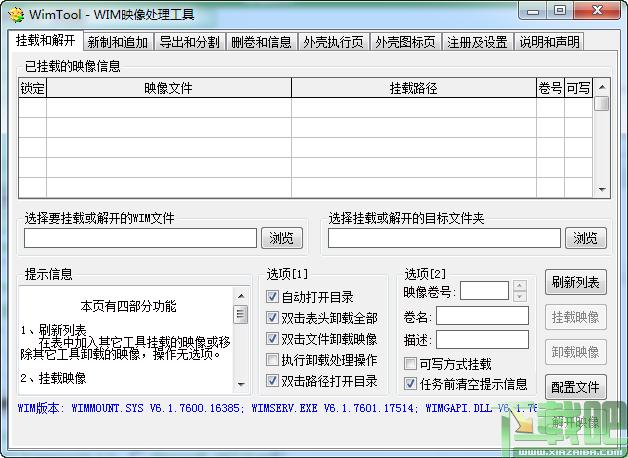Click the WimTool app icon in title bar
This screenshot has width=628, height=458.
pyautogui.click(x=16, y=15)
